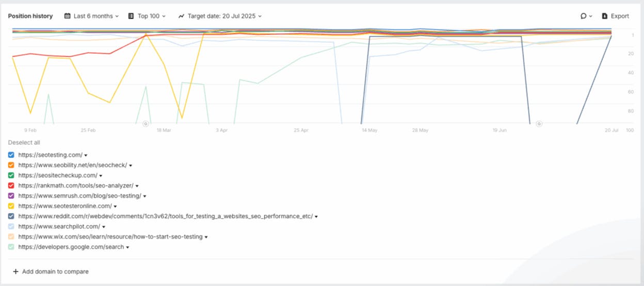Open the https://seotesting.com/ link
Viewport: 644px width, 286px height.
[x=50, y=155]
